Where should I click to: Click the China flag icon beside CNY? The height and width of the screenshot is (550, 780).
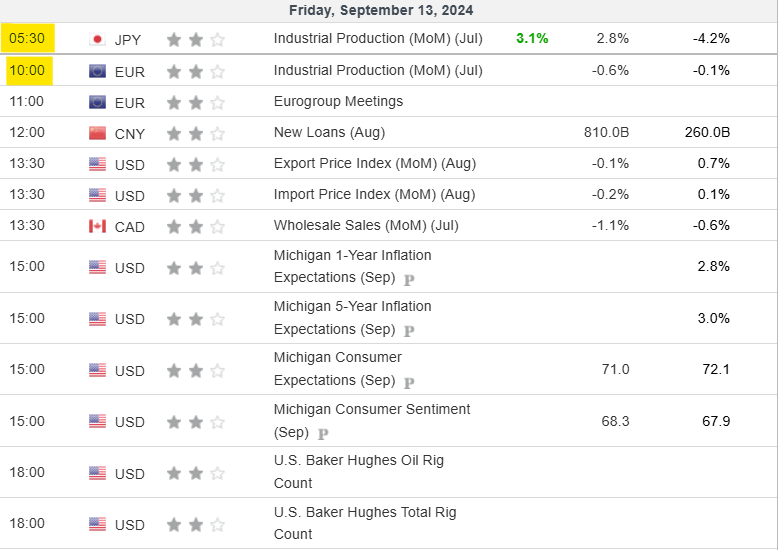[98, 133]
